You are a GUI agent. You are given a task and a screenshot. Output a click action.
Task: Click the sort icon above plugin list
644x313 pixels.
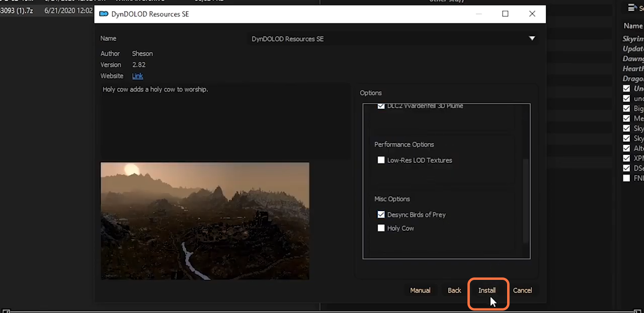pyautogui.click(x=632, y=8)
